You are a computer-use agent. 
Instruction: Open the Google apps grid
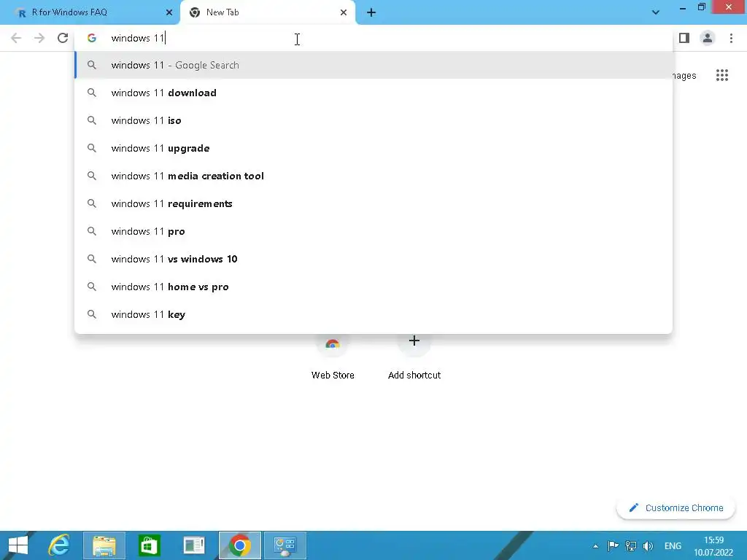tap(722, 75)
